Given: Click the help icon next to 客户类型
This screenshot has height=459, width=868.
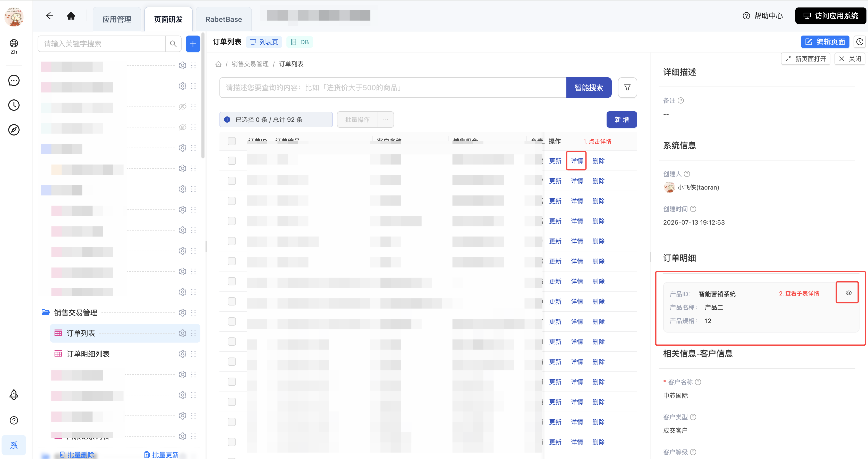Looking at the screenshot, I should (x=693, y=417).
